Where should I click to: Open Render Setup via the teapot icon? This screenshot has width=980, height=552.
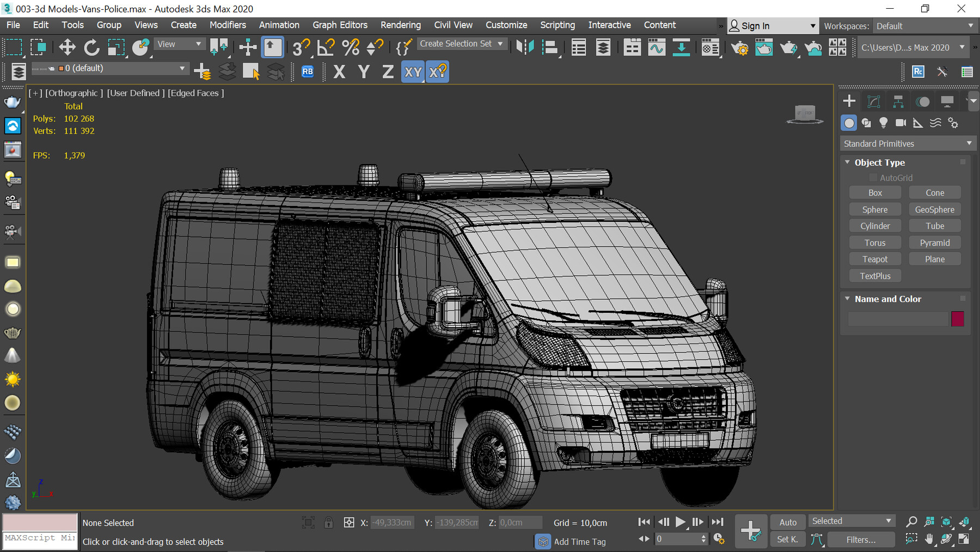[x=739, y=47]
